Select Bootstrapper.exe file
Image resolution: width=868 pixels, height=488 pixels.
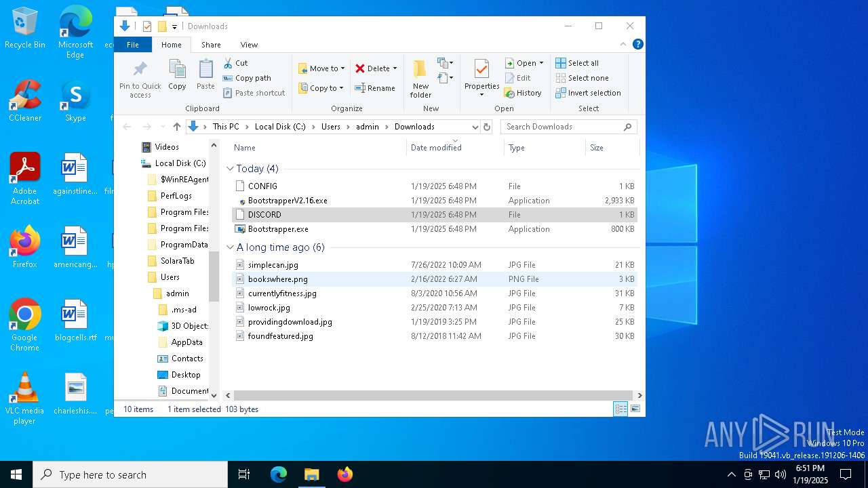click(x=434, y=229)
